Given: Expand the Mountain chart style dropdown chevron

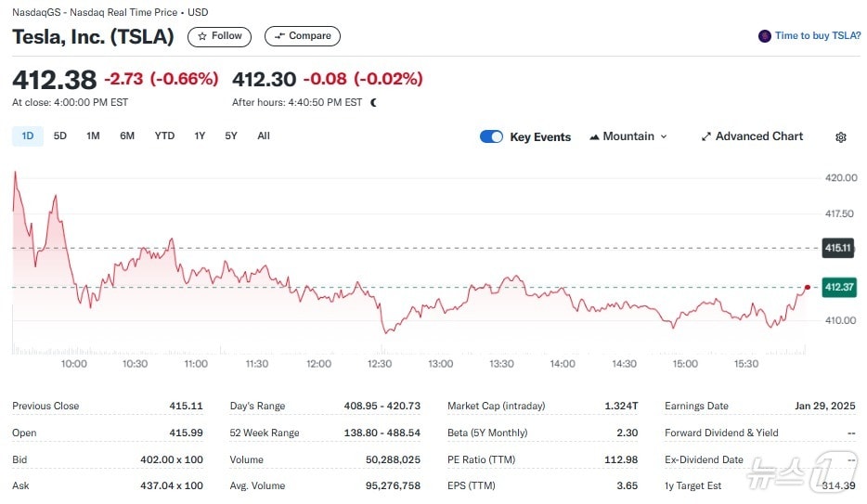Looking at the screenshot, I should click(664, 136).
